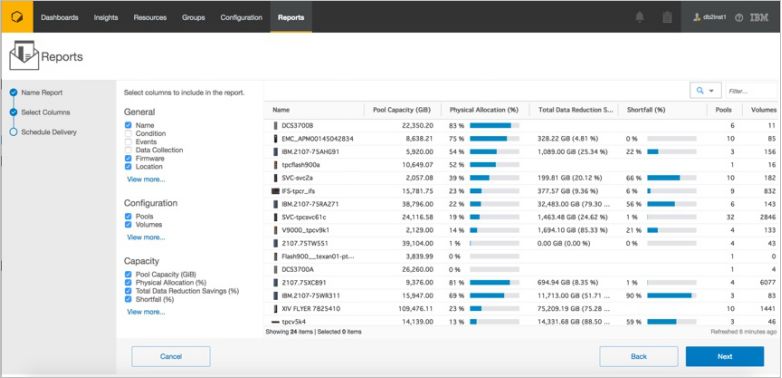This screenshot has height=378, width=782.
Task: Click the IBM logo
Action: (759, 17)
